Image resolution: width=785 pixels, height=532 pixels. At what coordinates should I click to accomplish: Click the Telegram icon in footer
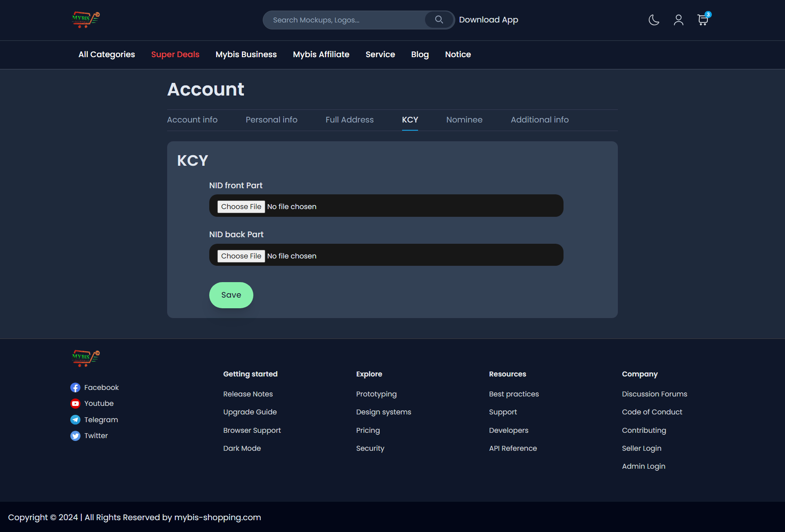coord(75,420)
